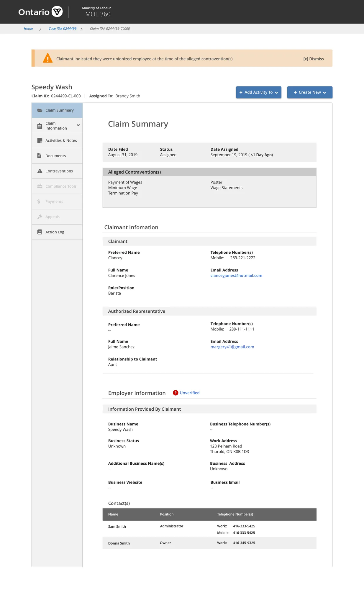Click the Owner position cell
Image resolution: width=364 pixels, height=590 pixels.
(x=165, y=543)
